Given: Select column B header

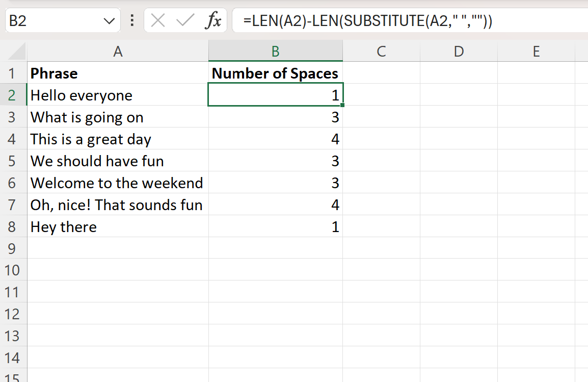Looking at the screenshot, I should 275,52.
